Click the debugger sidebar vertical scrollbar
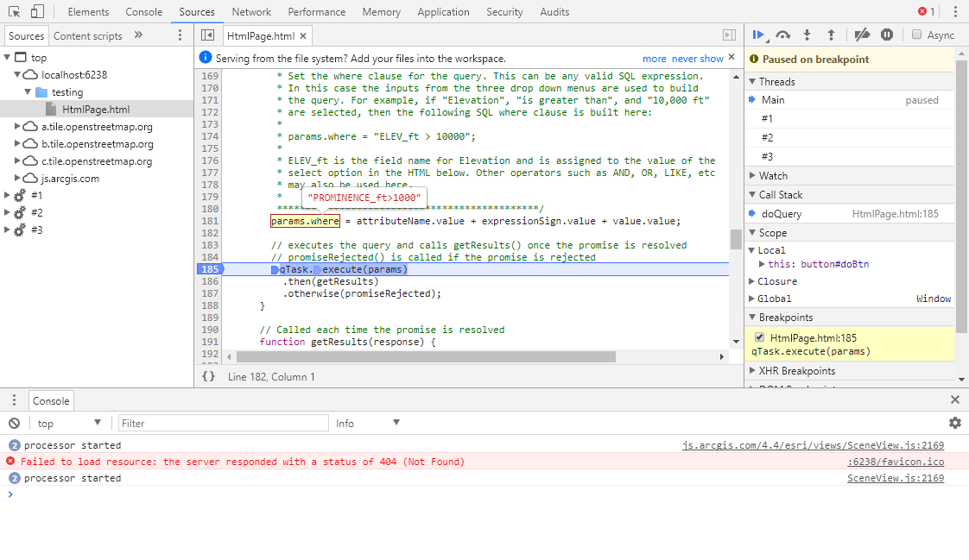This screenshot has height=560, width=969. tap(961, 198)
